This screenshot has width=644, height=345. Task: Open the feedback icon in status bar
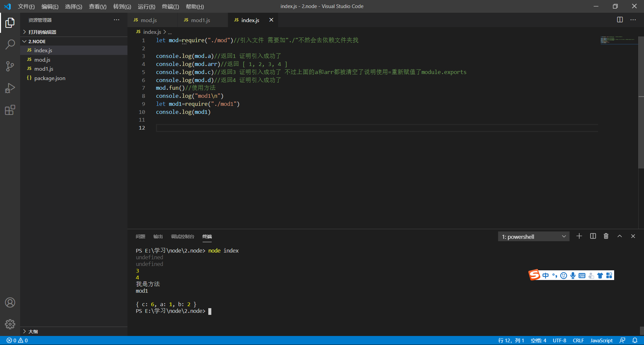pyautogui.click(x=622, y=340)
